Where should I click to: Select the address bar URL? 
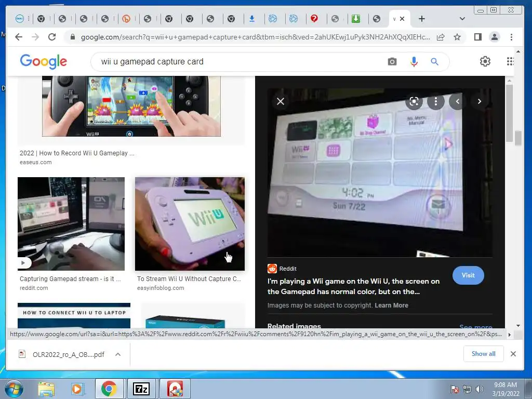tap(255, 37)
